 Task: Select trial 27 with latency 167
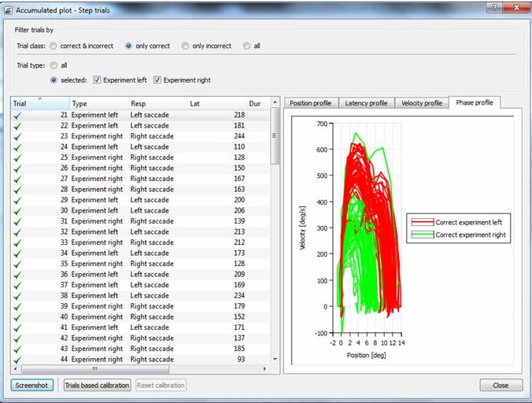click(x=141, y=179)
